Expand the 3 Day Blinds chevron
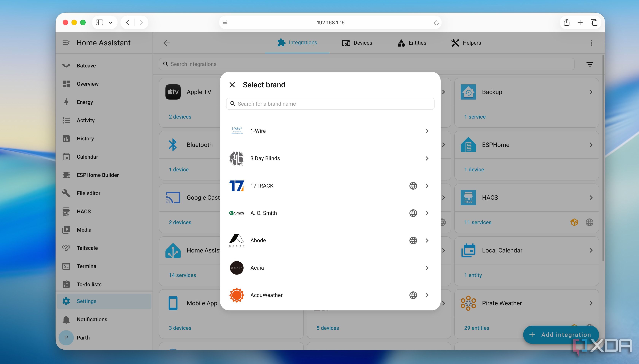 pos(427,158)
